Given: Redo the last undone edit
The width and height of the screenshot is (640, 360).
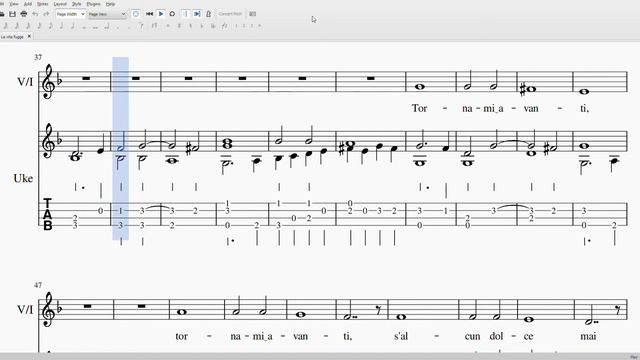Looking at the screenshot, I should point(46,14).
